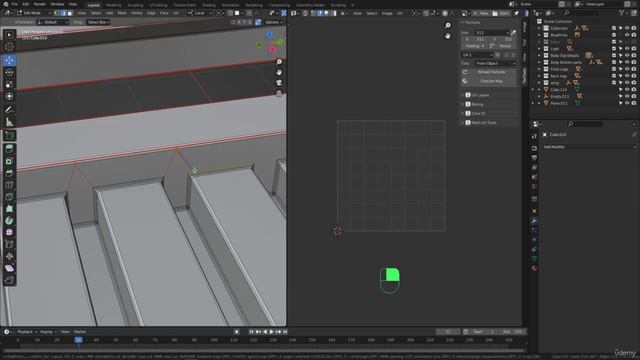Expand the Body Top Details collection

[x=540, y=56]
